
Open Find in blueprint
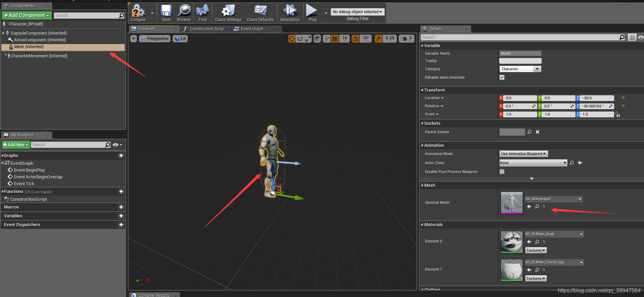point(202,13)
